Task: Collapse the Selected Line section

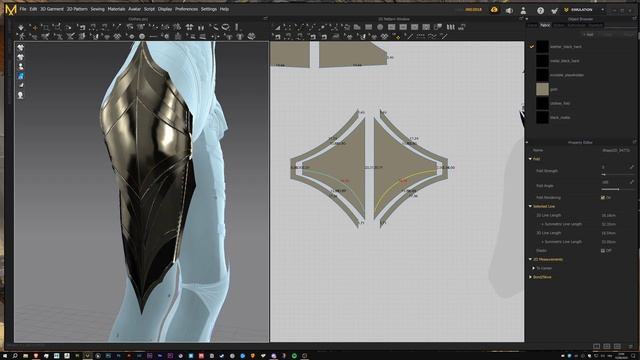Action: [530, 207]
